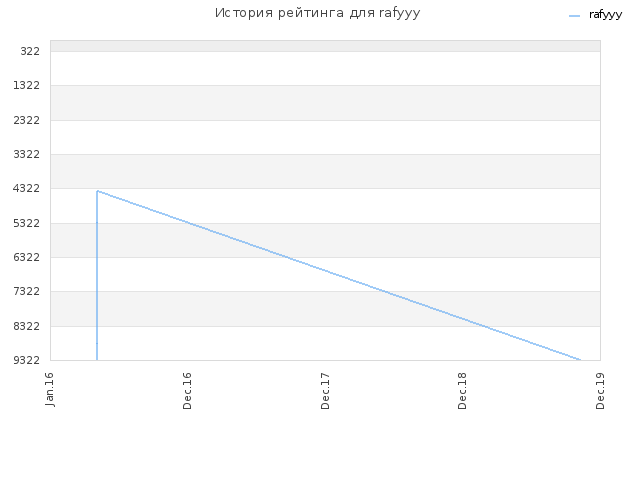The image size is (640, 480).
Task: Click the chart title История рейтинга для rafyyy
Action: point(317,13)
